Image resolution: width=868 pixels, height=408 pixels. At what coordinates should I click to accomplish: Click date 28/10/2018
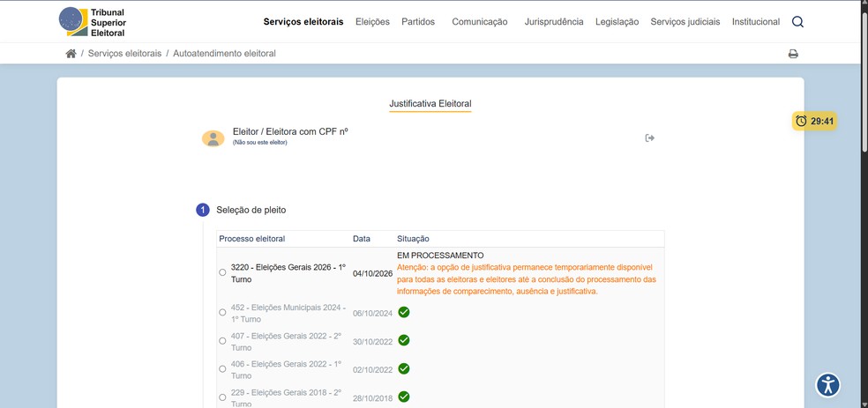point(372,398)
